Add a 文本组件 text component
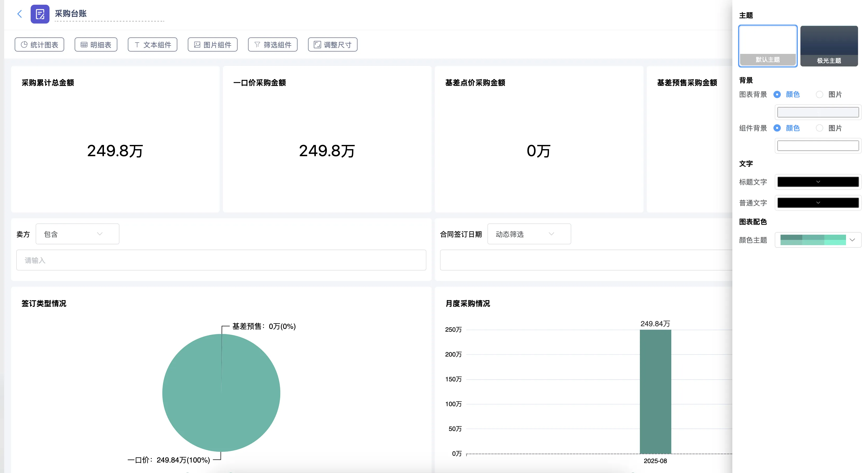This screenshot has height=473, width=868. coord(153,45)
